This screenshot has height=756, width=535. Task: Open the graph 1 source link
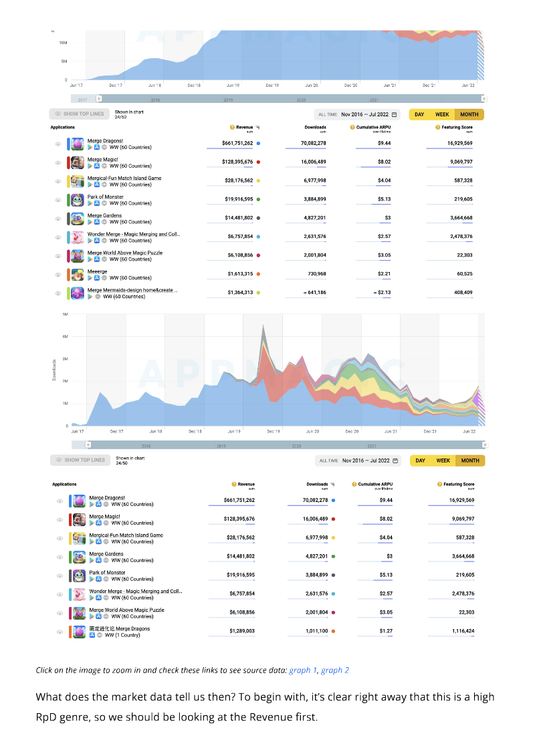point(303,670)
